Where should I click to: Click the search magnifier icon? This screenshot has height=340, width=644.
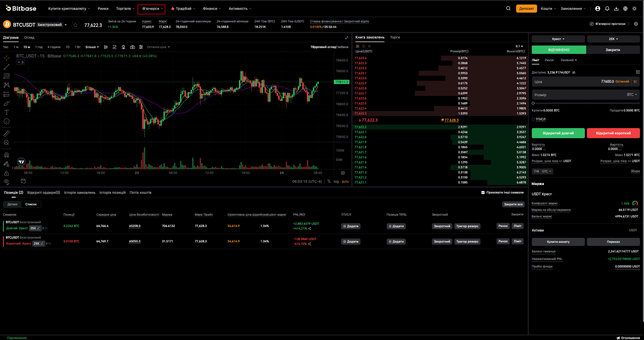tap(508, 8)
